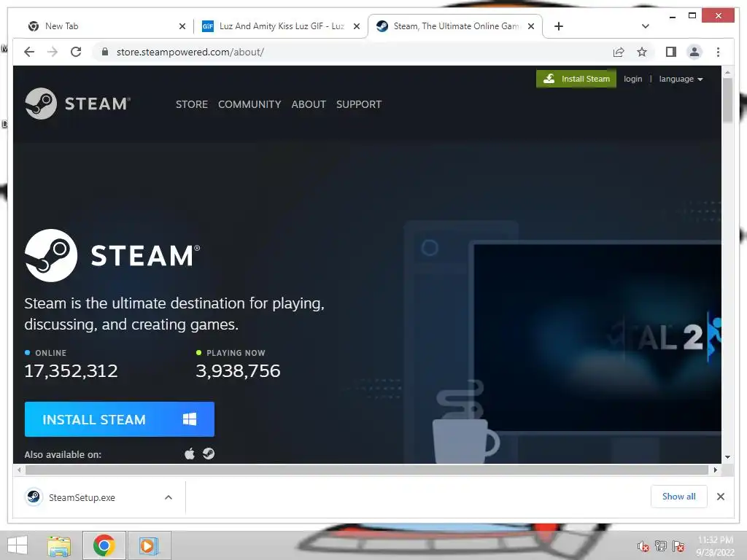Close the downloads bar

(721, 497)
